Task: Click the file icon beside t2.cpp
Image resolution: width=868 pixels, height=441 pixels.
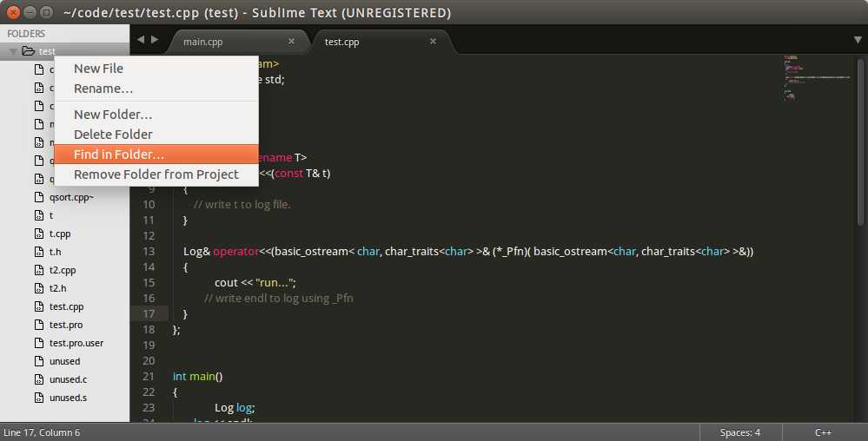Action: point(39,270)
